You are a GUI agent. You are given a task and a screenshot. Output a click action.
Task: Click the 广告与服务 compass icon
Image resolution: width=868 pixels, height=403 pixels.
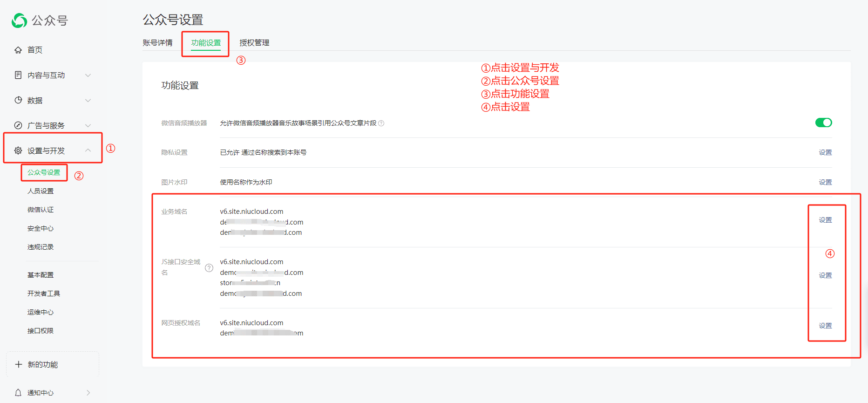pos(18,125)
